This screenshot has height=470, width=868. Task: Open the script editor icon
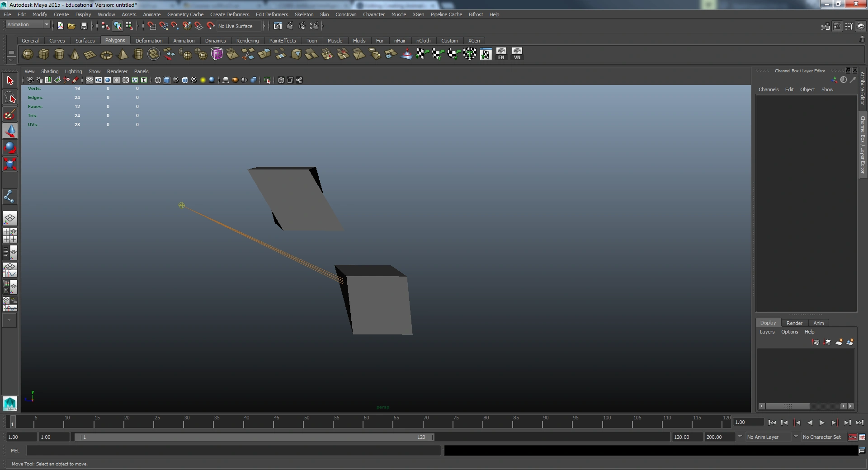862,451
